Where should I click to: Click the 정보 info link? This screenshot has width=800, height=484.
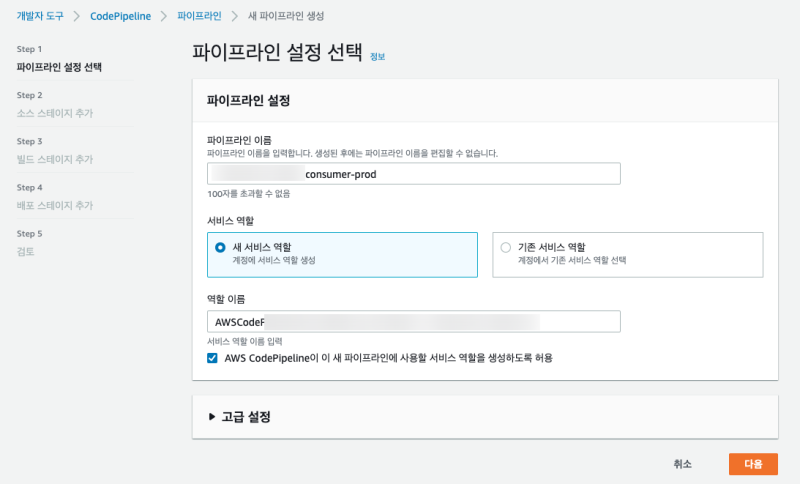(x=377, y=57)
